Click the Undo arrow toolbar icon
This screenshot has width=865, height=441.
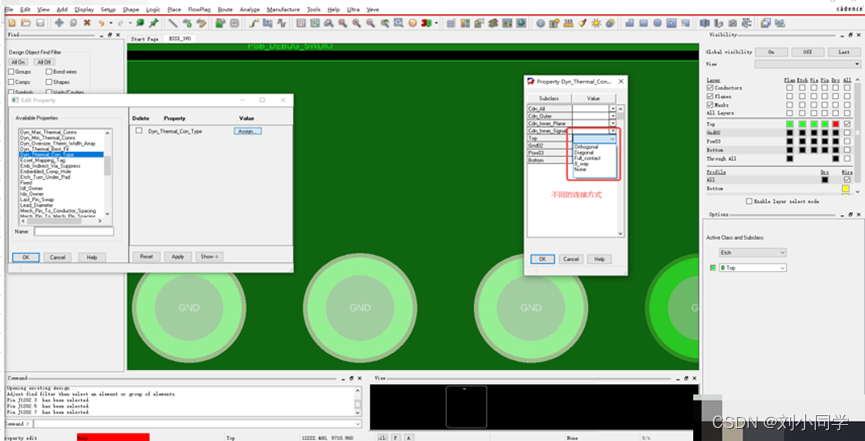[x=102, y=23]
